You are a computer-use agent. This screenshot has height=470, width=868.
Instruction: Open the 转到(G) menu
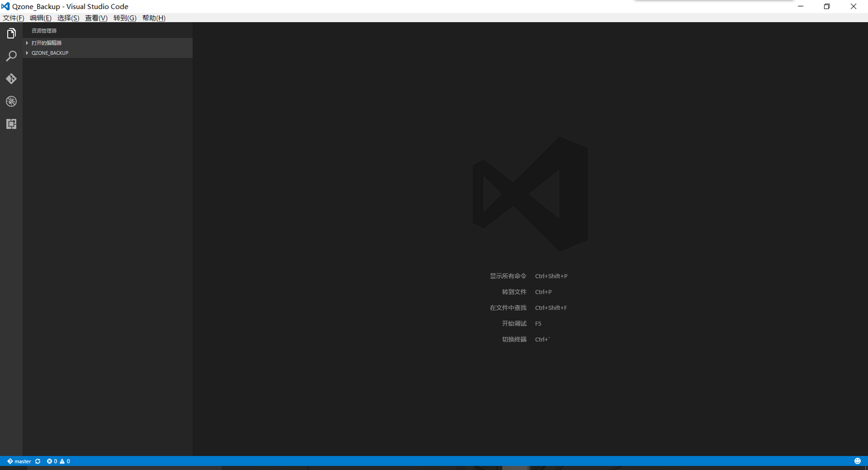[125, 18]
